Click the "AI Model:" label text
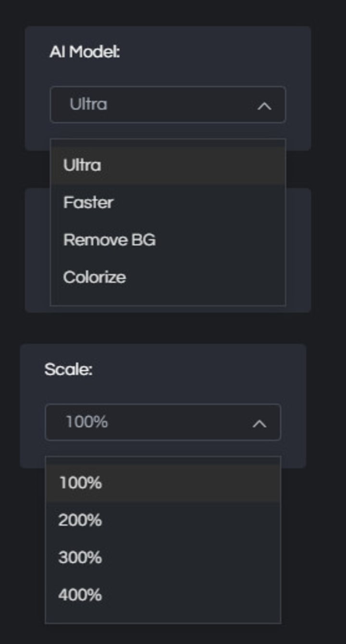346x644 pixels. point(85,52)
